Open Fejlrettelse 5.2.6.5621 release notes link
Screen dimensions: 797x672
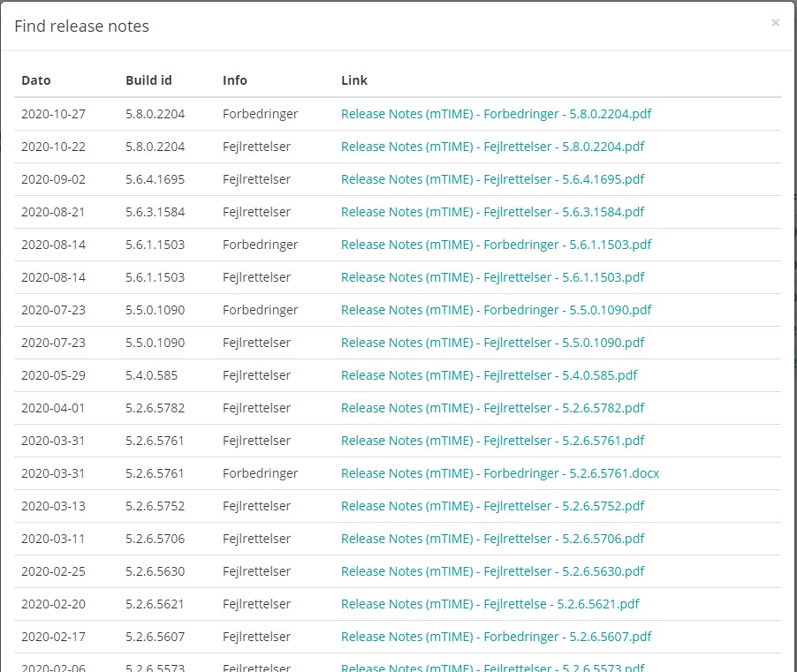pyautogui.click(x=490, y=604)
